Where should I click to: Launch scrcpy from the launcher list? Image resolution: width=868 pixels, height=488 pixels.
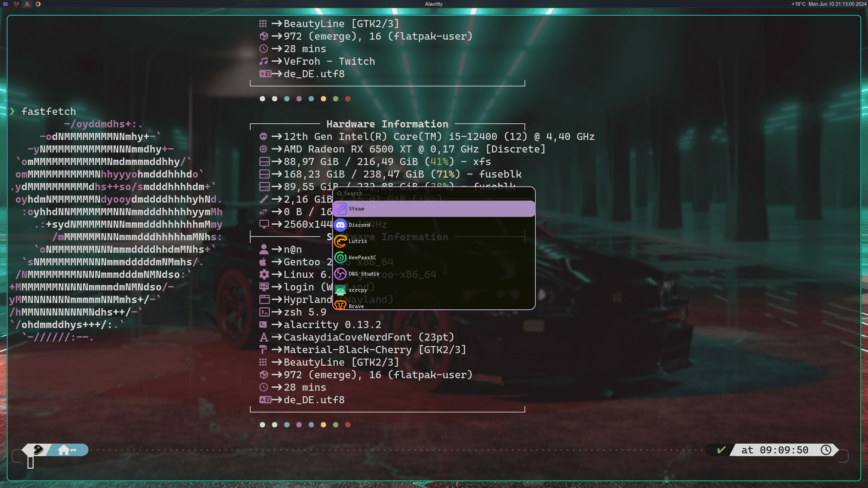434,290
